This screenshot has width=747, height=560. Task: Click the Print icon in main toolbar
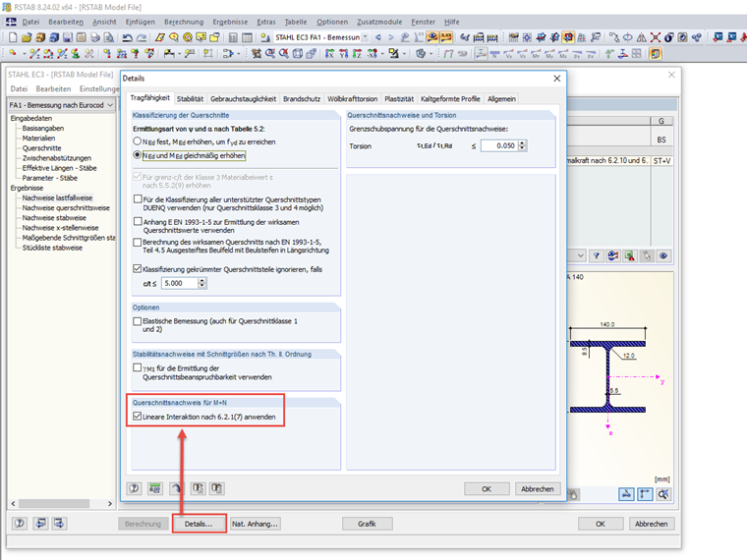95,37
